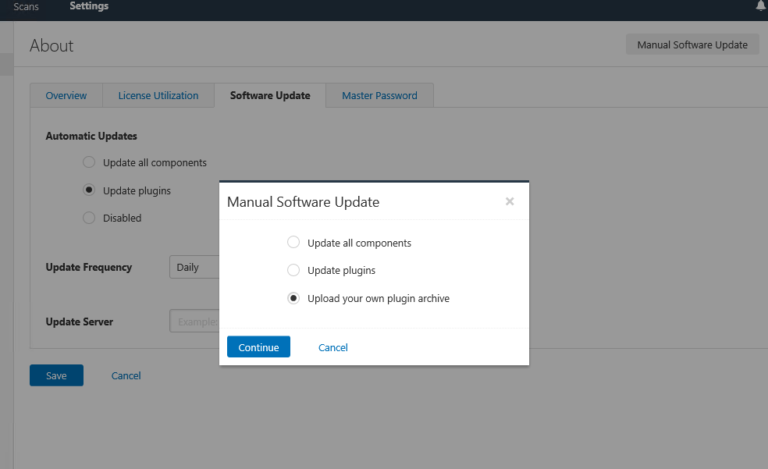Choose 'Update all components' in the dialog
This screenshot has width=768, height=469.
click(293, 242)
